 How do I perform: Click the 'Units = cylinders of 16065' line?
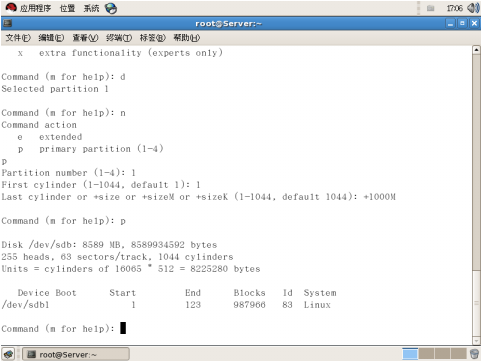point(131,269)
